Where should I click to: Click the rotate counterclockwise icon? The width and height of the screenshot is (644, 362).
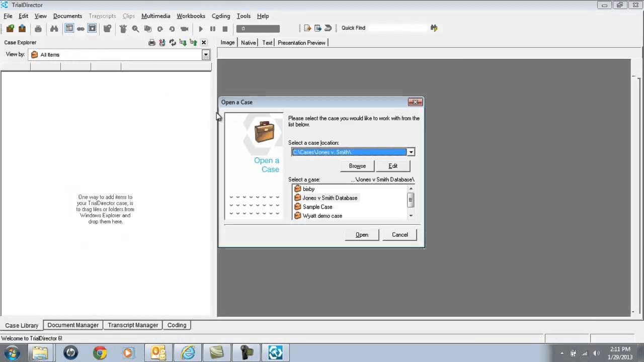click(x=172, y=29)
